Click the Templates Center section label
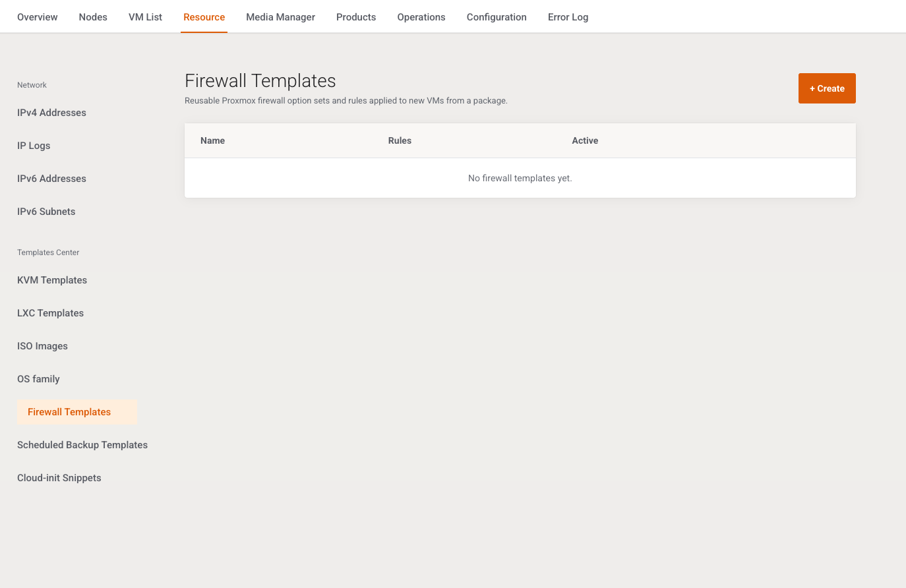906x588 pixels. click(x=48, y=252)
